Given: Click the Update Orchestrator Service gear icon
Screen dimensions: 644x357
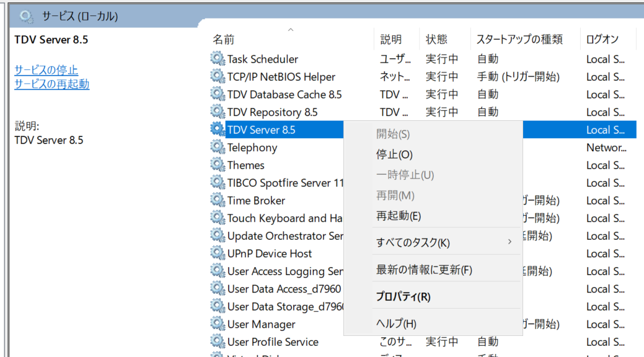Looking at the screenshot, I should (x=218, y=236).
